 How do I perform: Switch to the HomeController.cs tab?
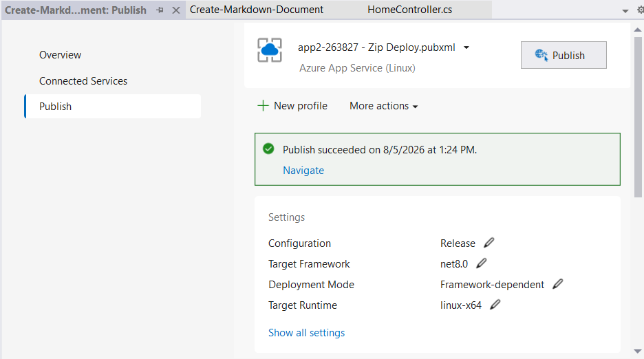[x=409, y=10]
